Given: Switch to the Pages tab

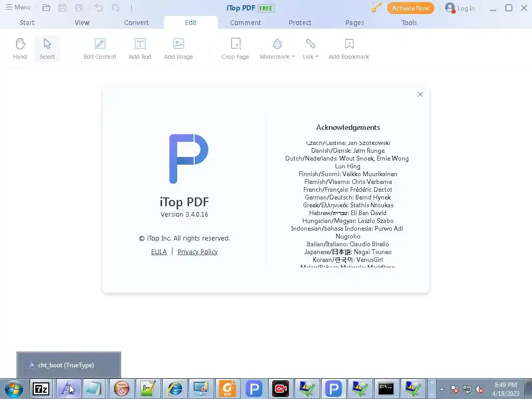Looking at the screenshot, I should coord(354,23).
